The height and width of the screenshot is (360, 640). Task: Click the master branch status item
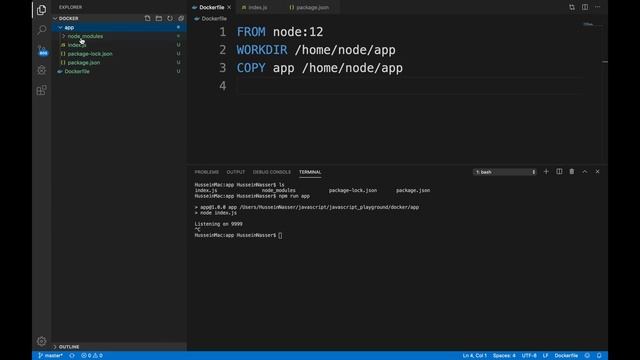point(51,356)
